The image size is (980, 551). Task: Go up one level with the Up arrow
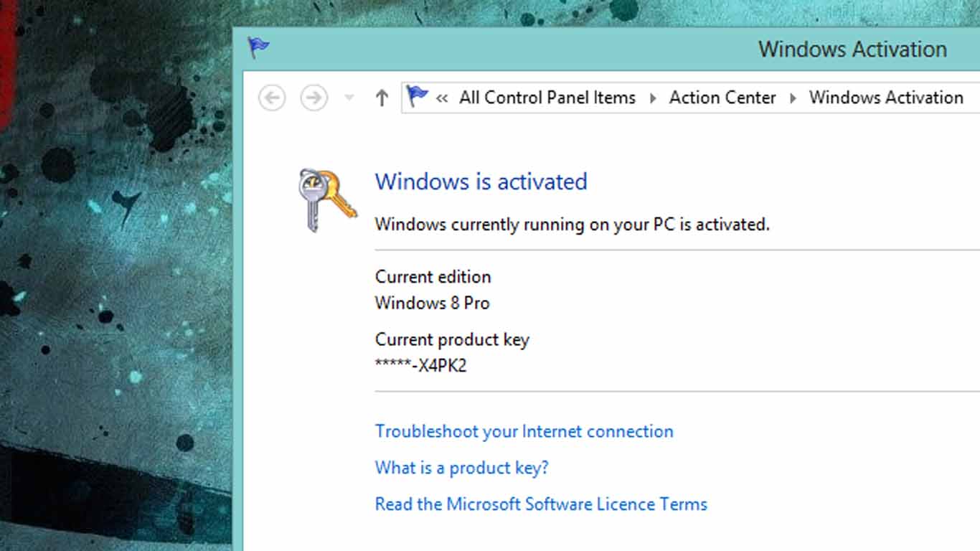point(382,98)
